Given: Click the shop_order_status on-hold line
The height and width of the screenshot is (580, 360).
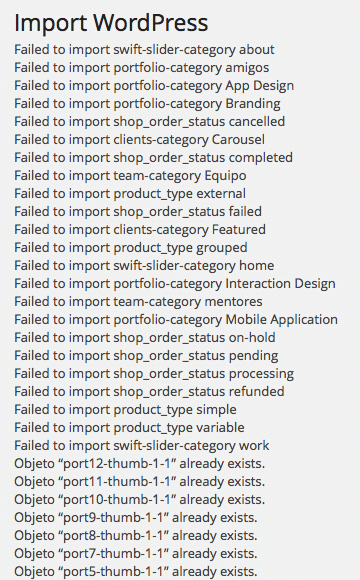Looking at the screenshot, I should [145, 338].
